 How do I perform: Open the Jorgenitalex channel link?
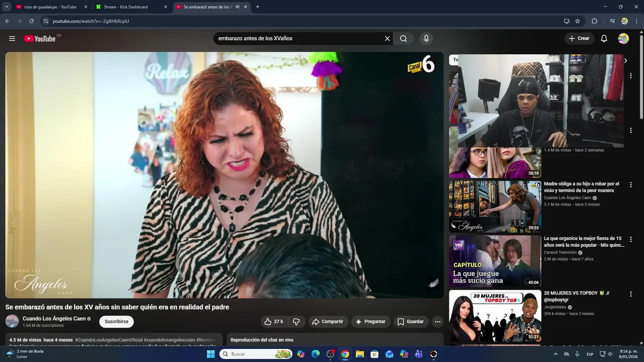[555, 307]
